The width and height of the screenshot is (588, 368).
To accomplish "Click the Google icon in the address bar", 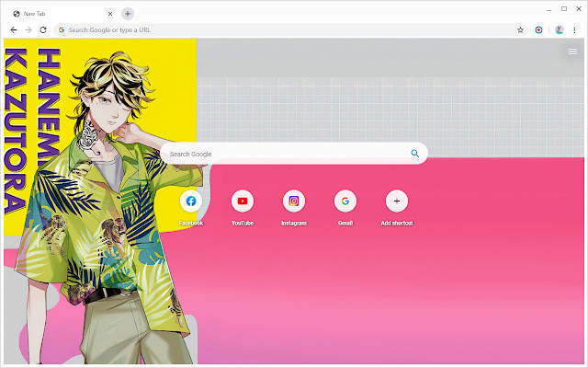I will (x=62, y=30).
